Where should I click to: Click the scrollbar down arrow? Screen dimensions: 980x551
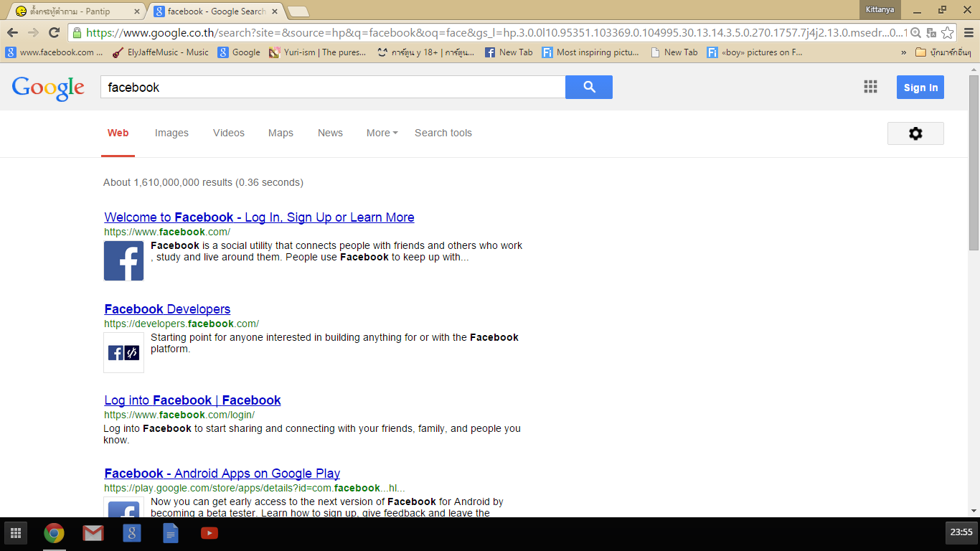point(974,511)
